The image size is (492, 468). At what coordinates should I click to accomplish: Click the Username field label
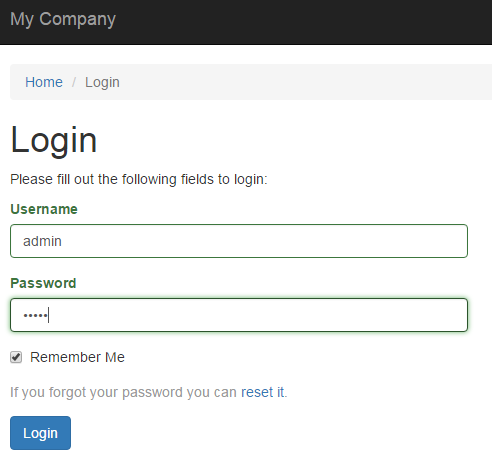[x=44, y=209]
